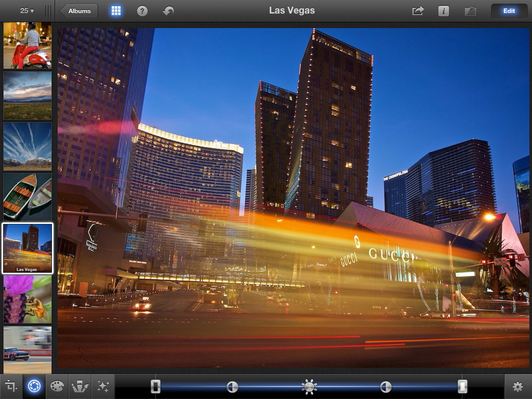Viewport: 532px width, 399px height.
Task: Open the Brushes tool
Action: tap(79, 387)
